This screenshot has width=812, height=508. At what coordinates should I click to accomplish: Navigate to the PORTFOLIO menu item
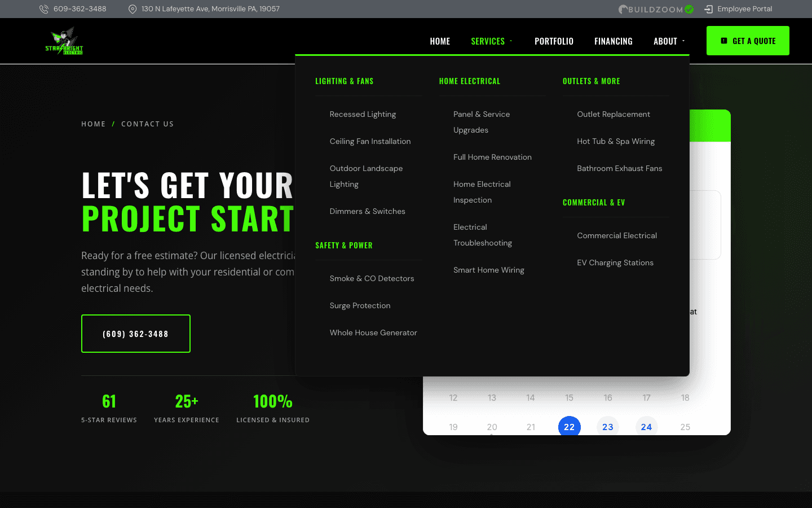(554, 41)
